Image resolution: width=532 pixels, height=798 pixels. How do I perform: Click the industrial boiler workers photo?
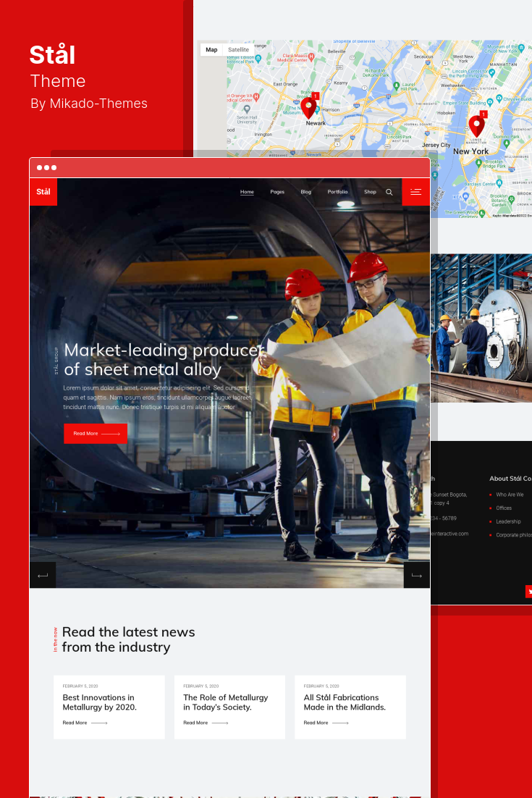pos(481,328)
